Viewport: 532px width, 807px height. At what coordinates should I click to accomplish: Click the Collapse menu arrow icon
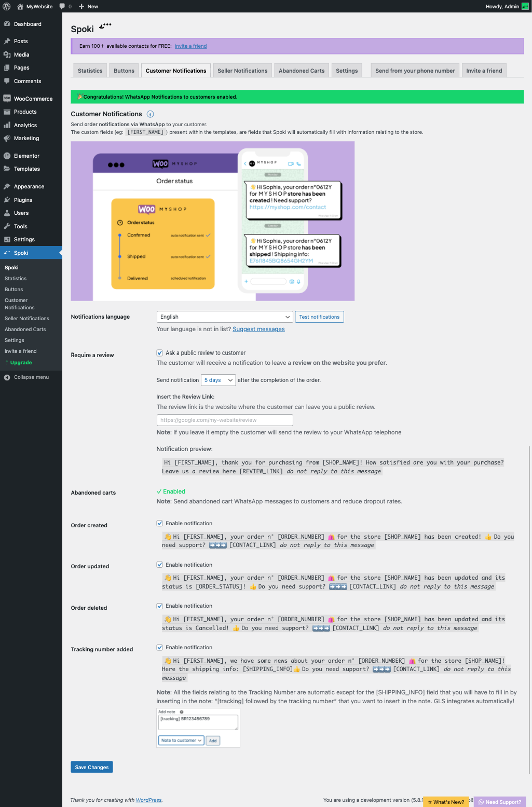click(7, 377)
